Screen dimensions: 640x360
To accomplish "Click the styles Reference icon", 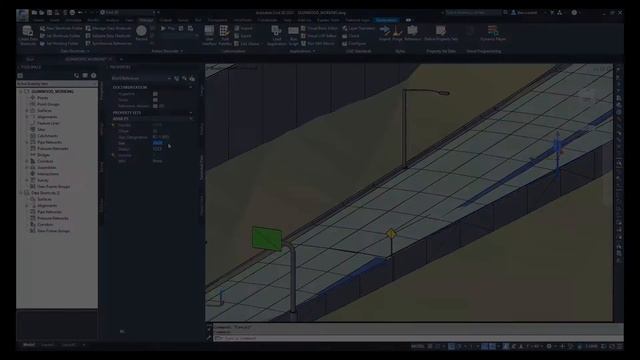I will point(412,31).
